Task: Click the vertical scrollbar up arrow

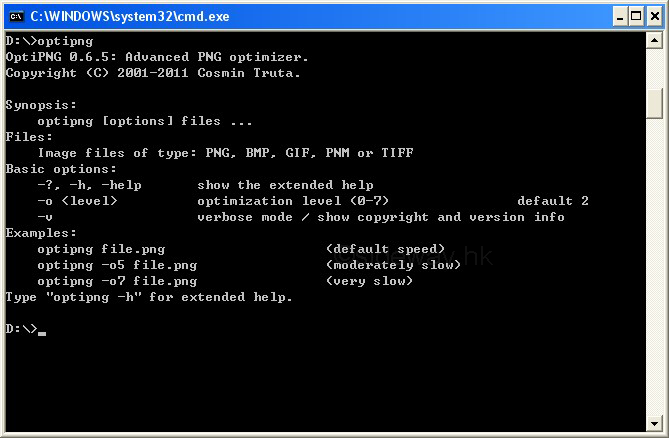Action: tap(655, 41)
